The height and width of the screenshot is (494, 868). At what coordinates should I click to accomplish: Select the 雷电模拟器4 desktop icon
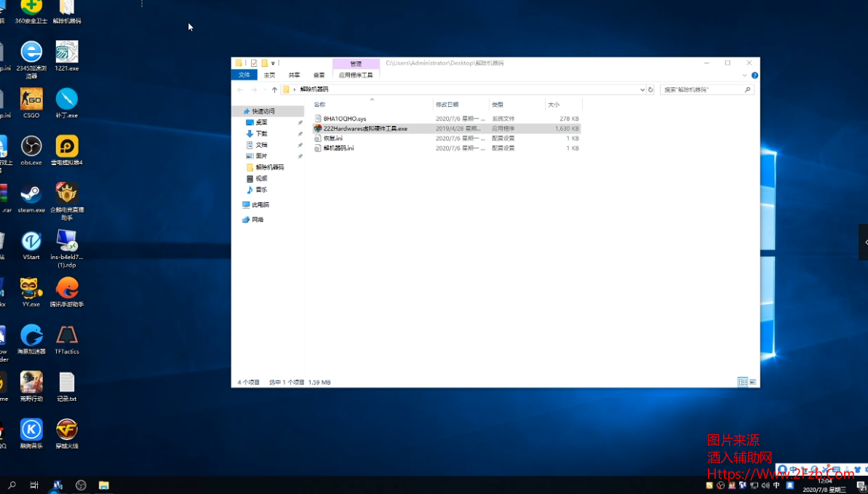pos(66,150)
